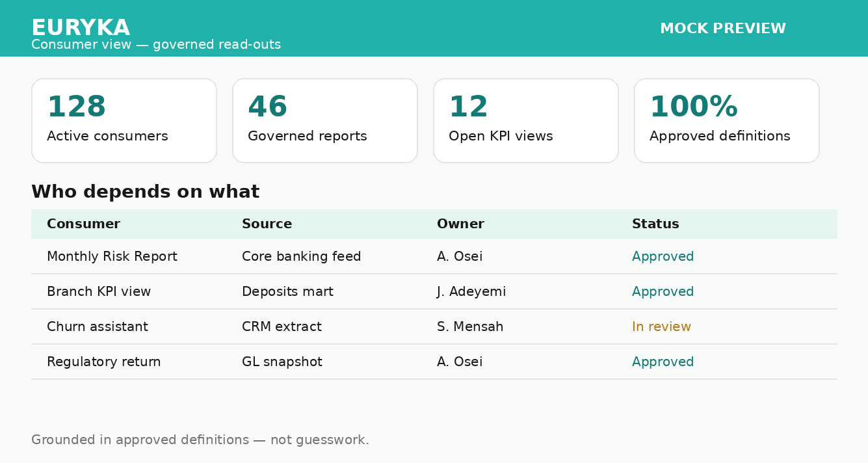Select the "Monthly Risk Report" consumer cell
This screenshot has height=463, width=868.
tap(112, 256)
